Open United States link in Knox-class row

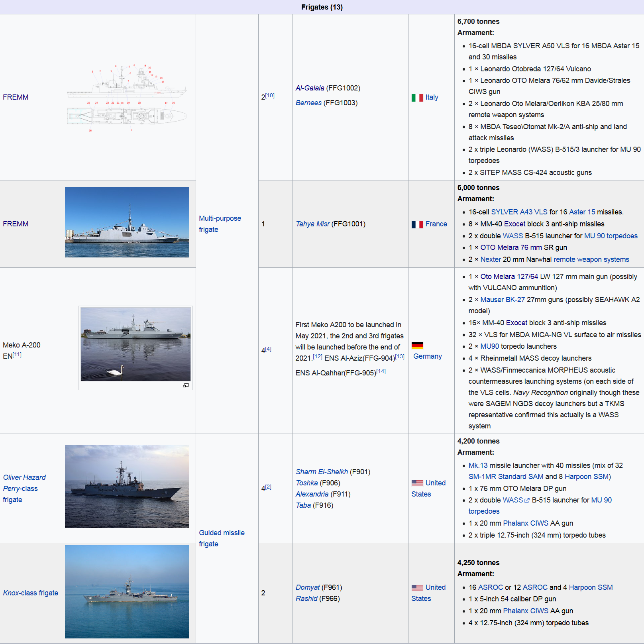[x=428, y=593]
